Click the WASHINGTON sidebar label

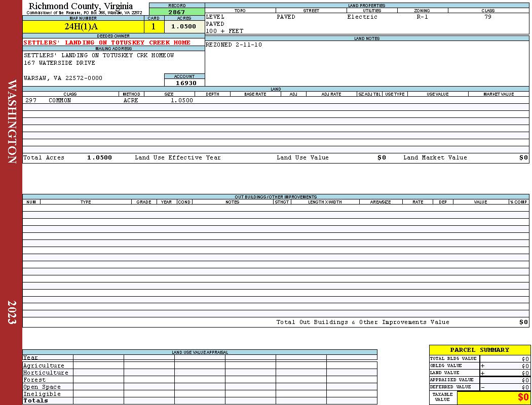click(x=12, y=121)
